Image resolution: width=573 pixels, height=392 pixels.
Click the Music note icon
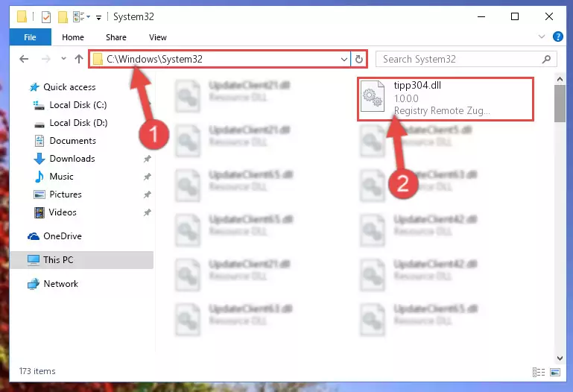[39, 177]
